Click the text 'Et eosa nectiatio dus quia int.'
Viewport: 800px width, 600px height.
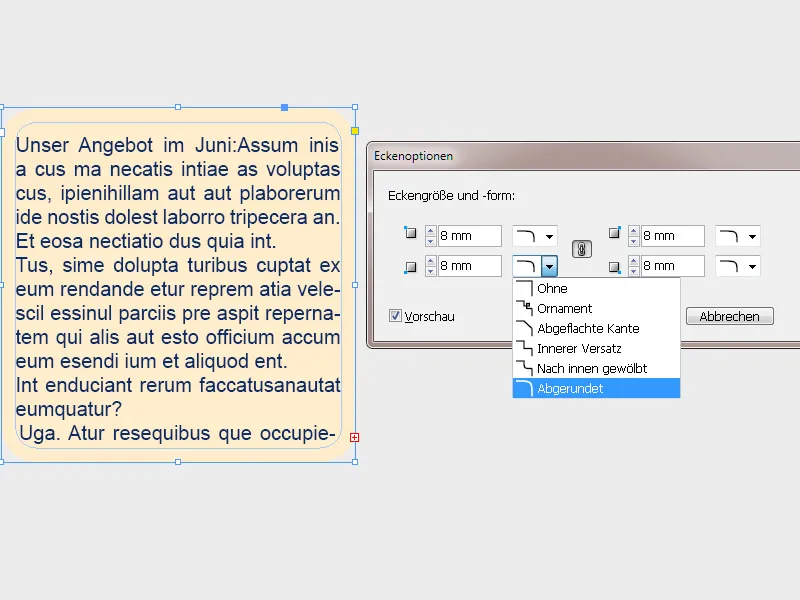[x=146, y=241]
